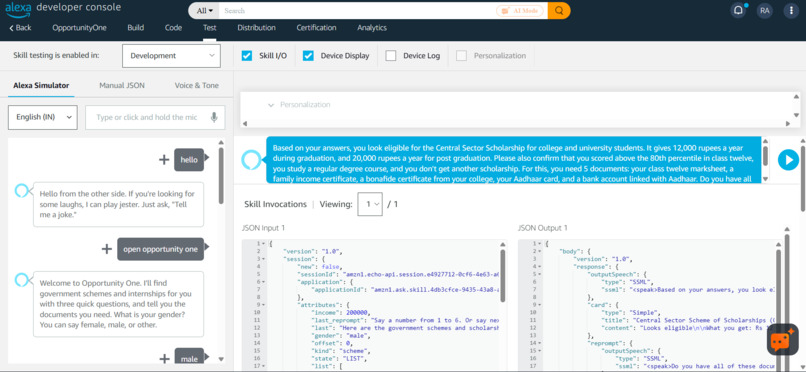
Task: Click the simulator chat vertical scrollbar
Action: 221,175
